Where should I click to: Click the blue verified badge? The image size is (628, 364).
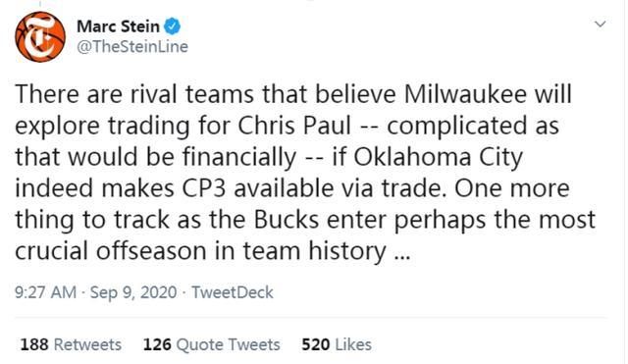[173, 26]
